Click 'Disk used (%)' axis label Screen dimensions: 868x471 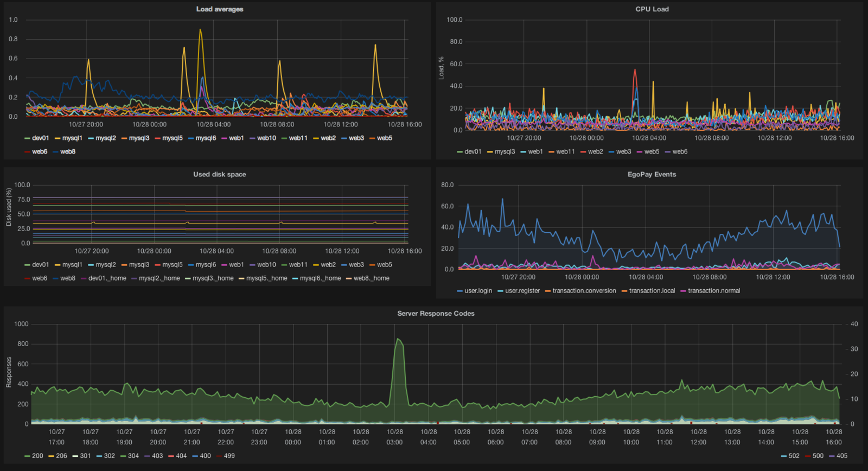coord(9,207)
